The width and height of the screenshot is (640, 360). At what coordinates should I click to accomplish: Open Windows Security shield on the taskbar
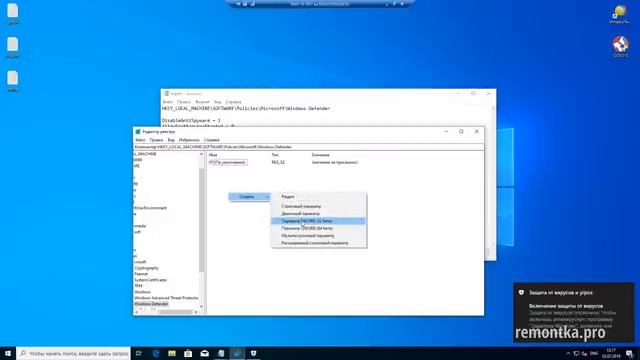click(x=253, y=353)
